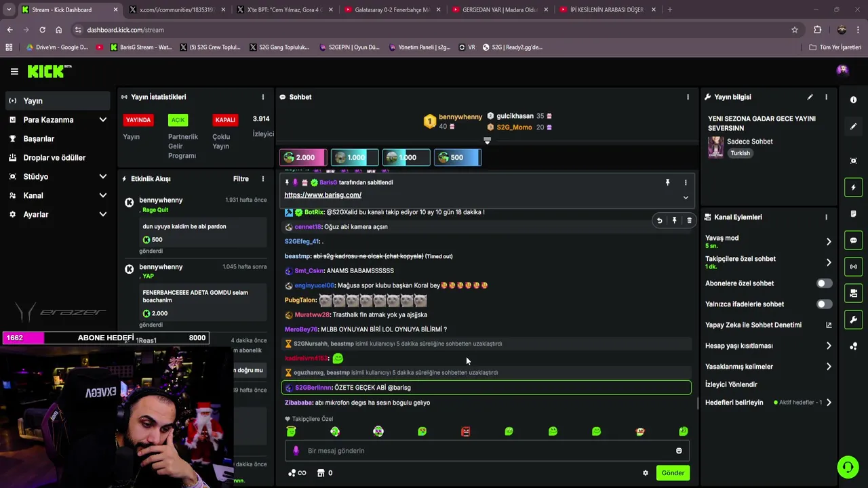This screenshot has width=868, height=488.
Task: Click the broadcast signal icon in the right rail
Action: pyautogui.click(x=853, y=266)
